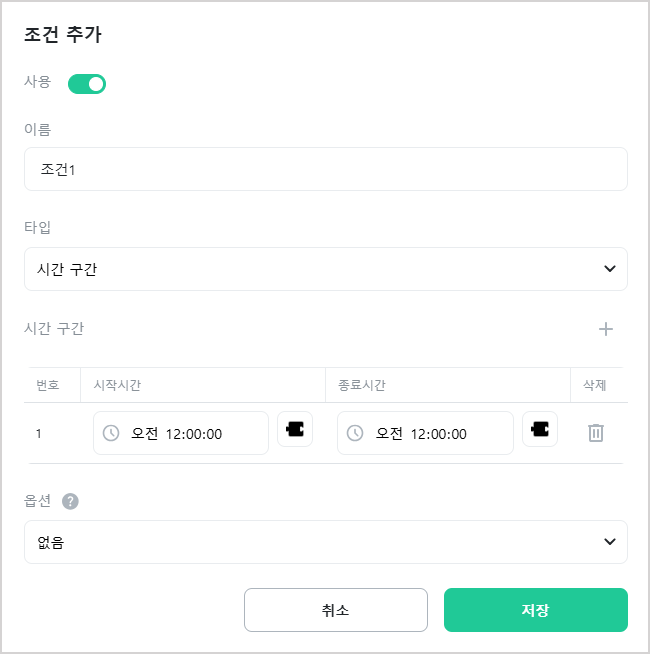Add a new time range with plus icon

tap(606, 329)
